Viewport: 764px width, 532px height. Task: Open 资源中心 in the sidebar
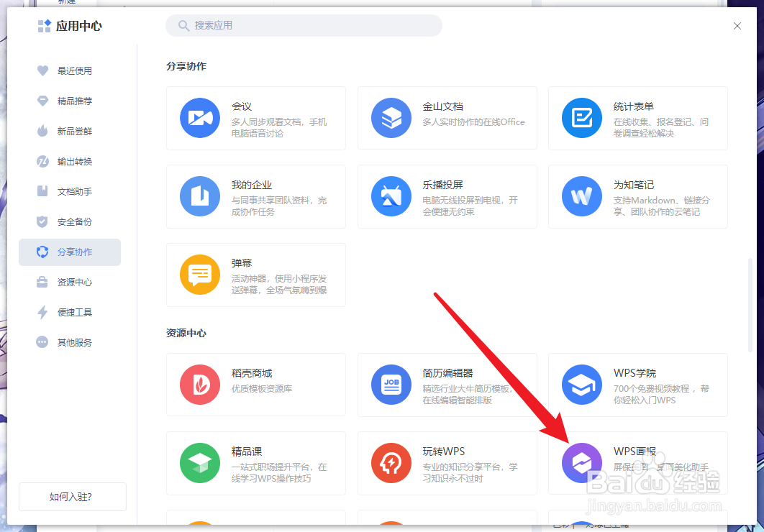(x=70, y=282)
